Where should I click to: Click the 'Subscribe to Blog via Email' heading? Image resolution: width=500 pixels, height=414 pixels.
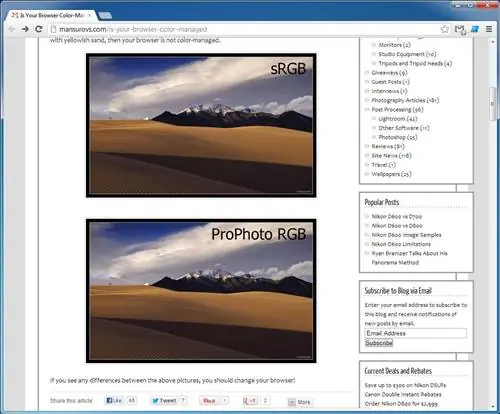click(398, 291)
